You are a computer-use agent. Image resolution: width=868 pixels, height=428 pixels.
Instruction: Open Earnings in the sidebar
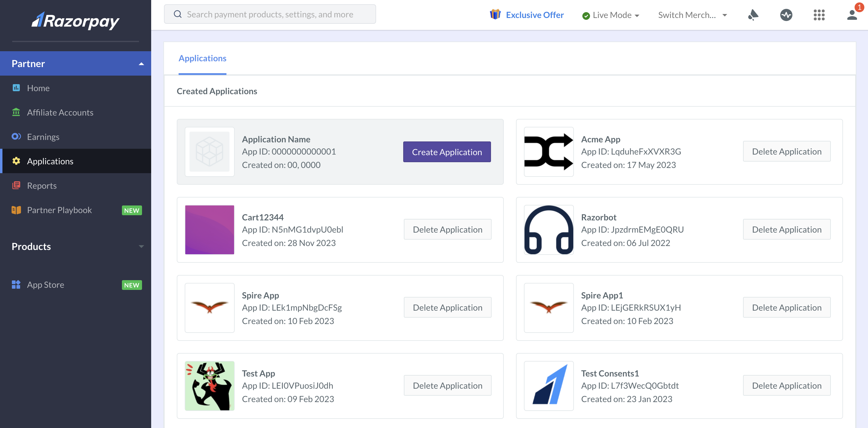click(76, 137)
